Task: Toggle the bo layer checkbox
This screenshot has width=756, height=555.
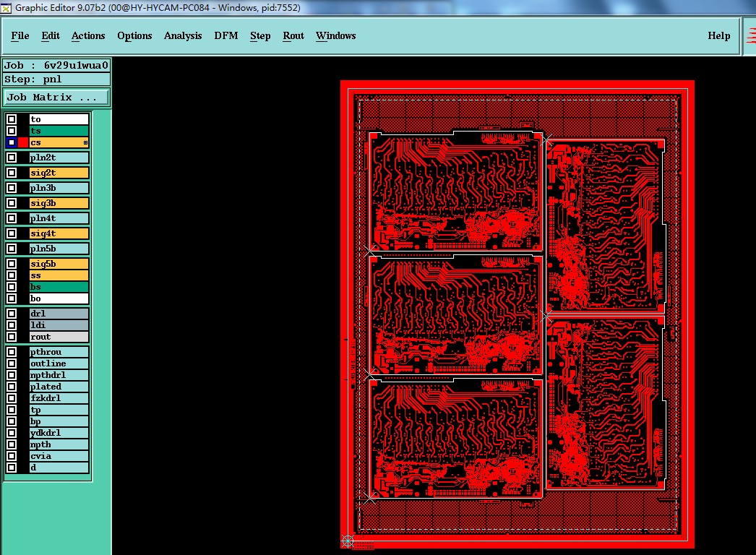Action: coord(12,298)
